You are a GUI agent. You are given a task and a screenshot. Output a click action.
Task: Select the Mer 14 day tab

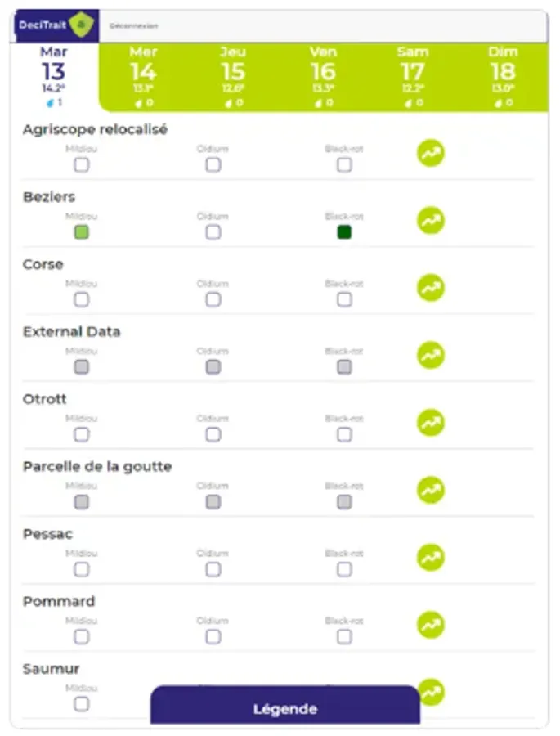point(143,76)
